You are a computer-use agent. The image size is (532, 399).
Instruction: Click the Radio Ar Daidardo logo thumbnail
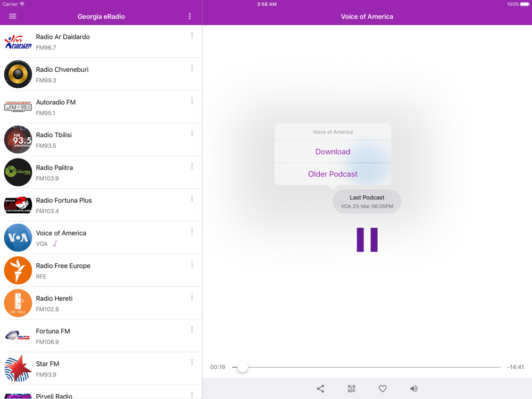pyautogui.click(x=18, y=41)
